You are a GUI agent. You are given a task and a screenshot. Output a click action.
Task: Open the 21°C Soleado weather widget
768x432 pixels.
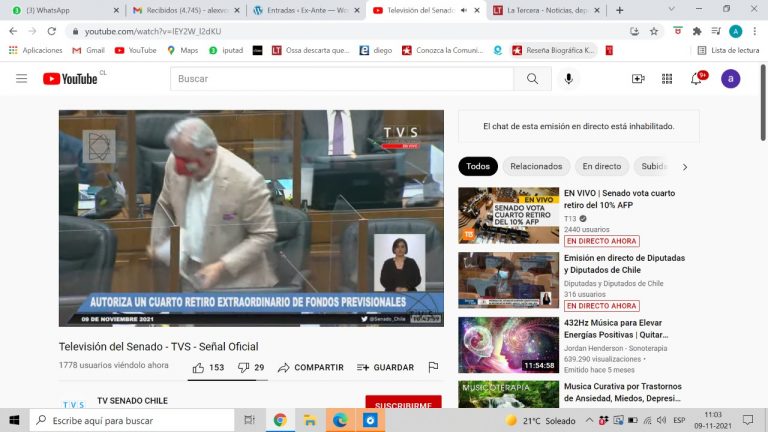coord(541,420)
